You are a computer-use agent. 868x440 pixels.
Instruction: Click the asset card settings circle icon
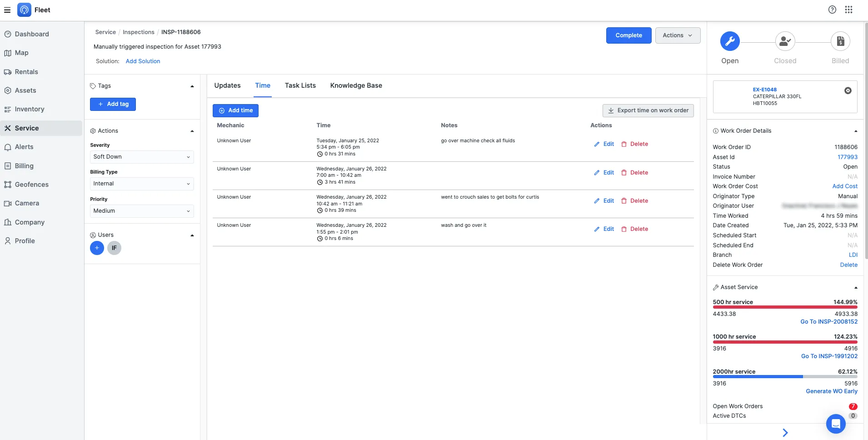(848, 90)
